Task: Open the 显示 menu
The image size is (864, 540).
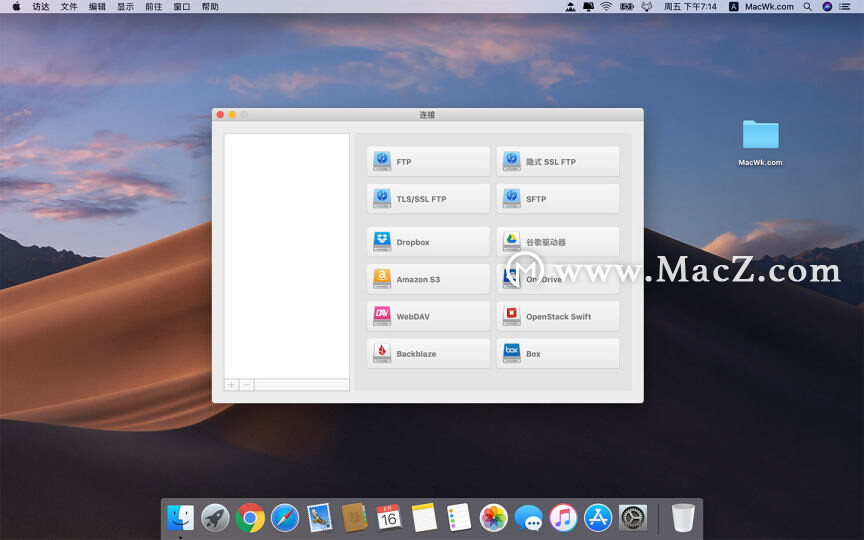Action: click(125, 7)
